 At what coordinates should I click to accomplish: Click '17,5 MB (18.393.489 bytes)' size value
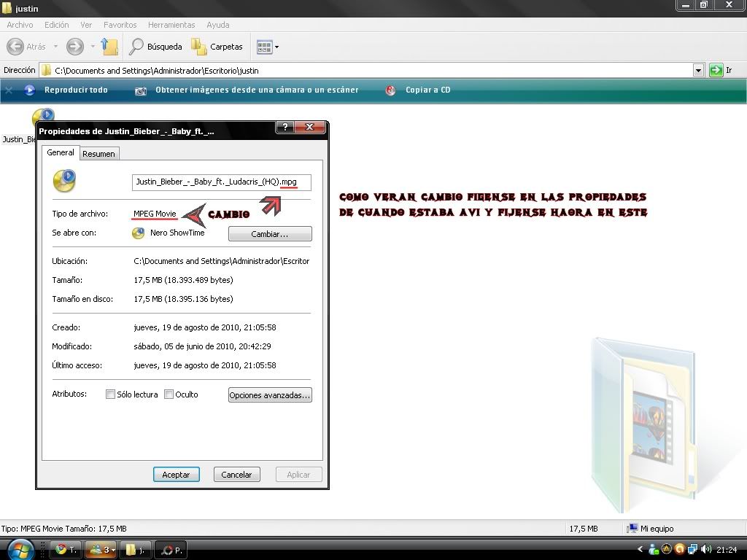pyautogui.click(x=183, y=280)
